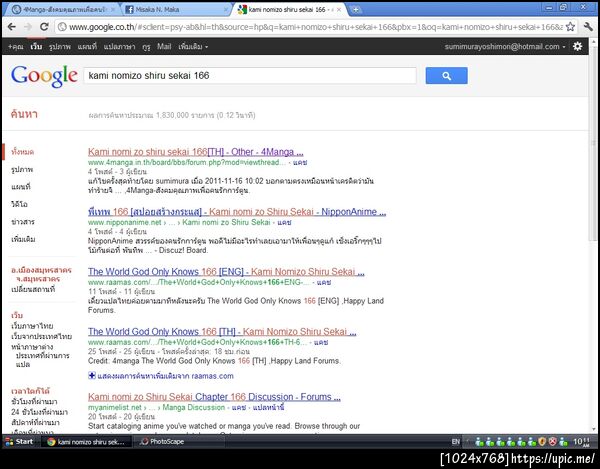The width and height of the screenshot is (600, 469).
Task: Click the shield icon in system tray
Action: [542, 442]
